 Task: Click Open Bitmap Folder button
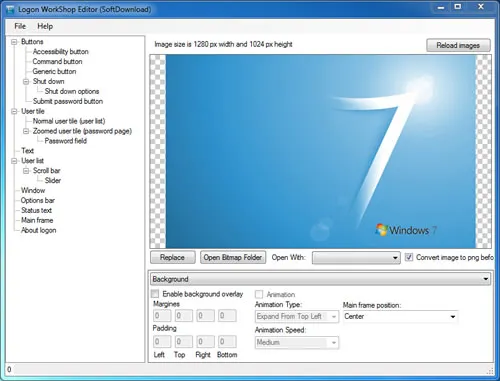click(233, 257)
